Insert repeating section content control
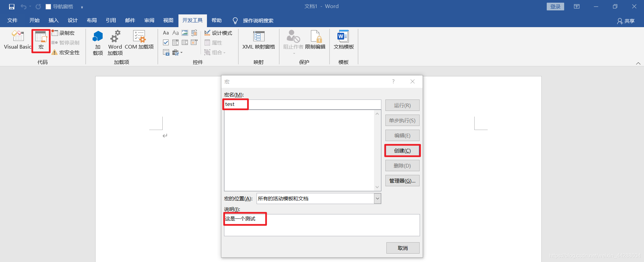The width and height of the screenshot is (644, 262). [x=166, y=52]
